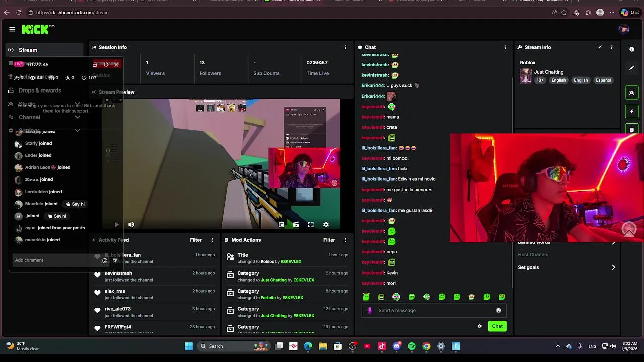Screen dimensions: 644x362
Task: Open the Settings sidebar menu item
Action: coord(29,131)
